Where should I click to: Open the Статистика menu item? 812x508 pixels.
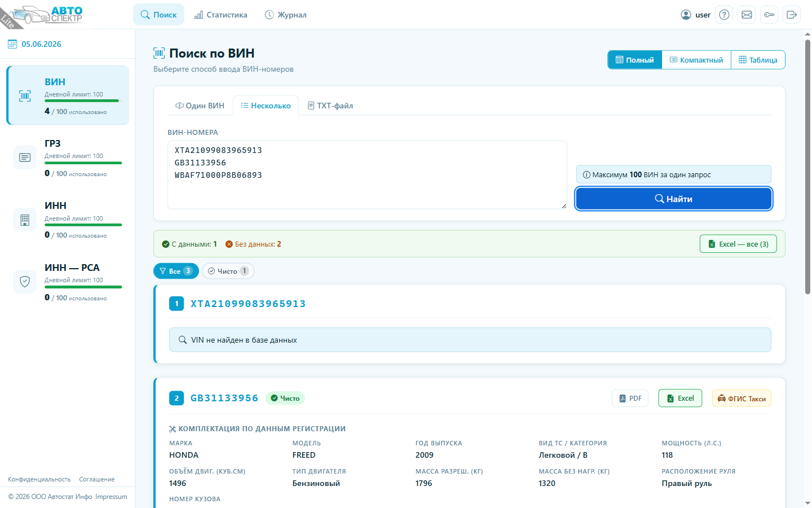[220, 15]
